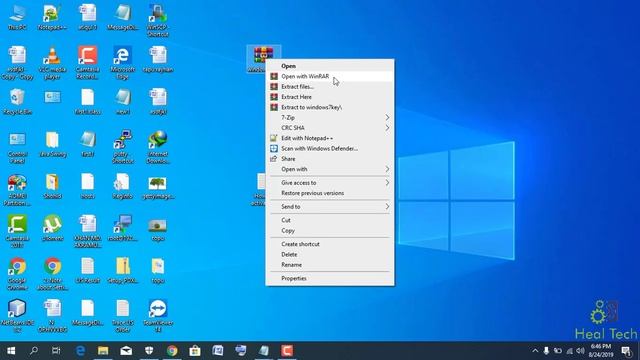
Task: Open File Explorer from the taskbar
Action: point(103,351)
